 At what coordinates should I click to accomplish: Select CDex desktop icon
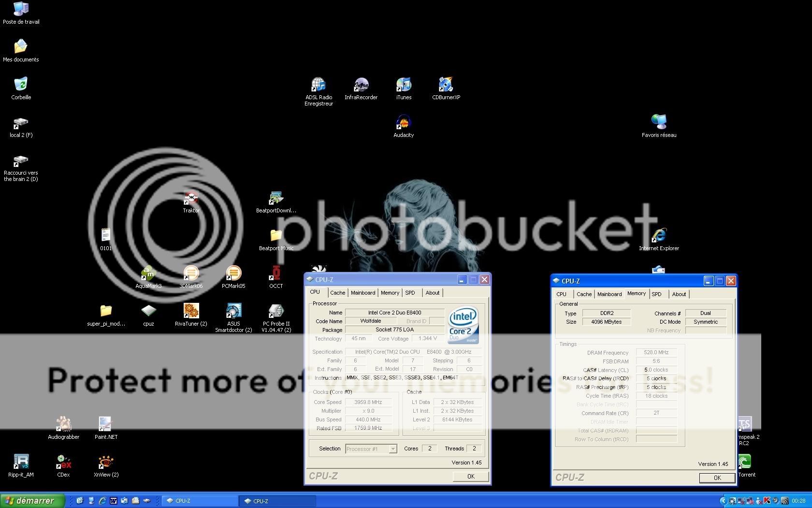point(63,465)
